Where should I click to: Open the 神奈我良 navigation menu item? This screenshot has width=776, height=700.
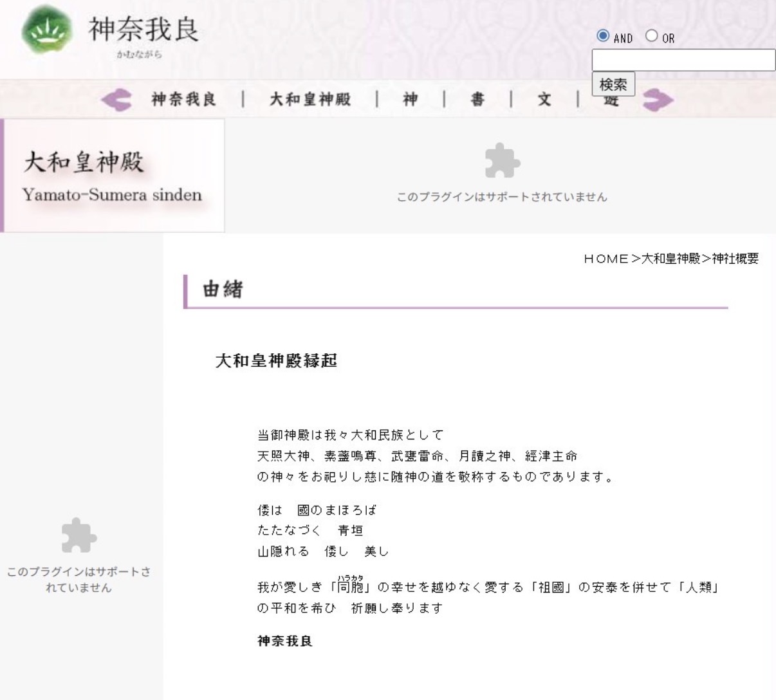tap(184, 100)
